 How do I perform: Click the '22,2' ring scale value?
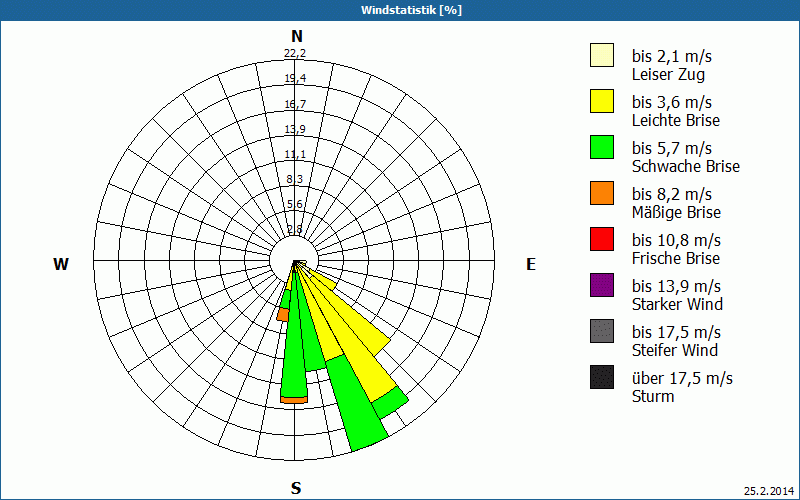click(295, 53)
